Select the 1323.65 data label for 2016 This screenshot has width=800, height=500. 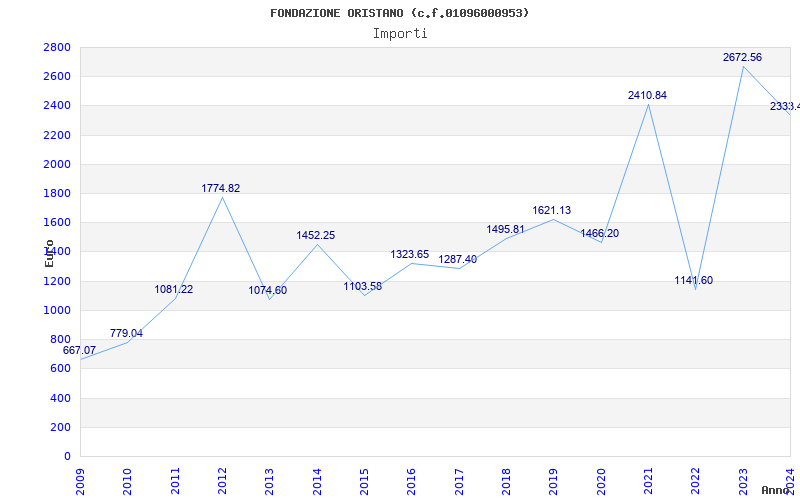410,255
